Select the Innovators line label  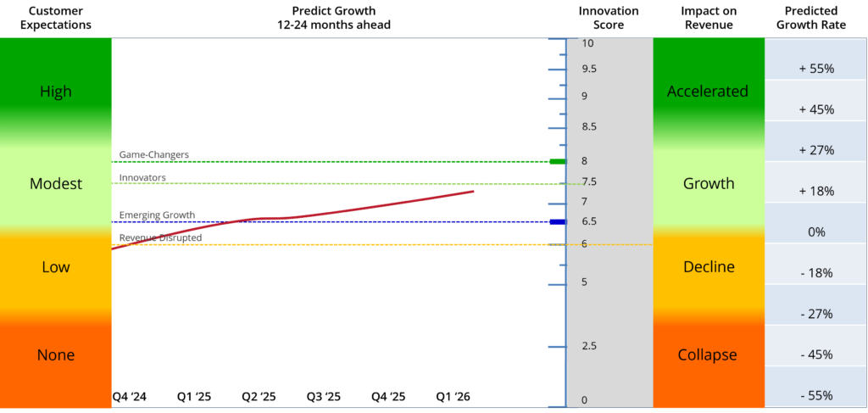(142, 178)
